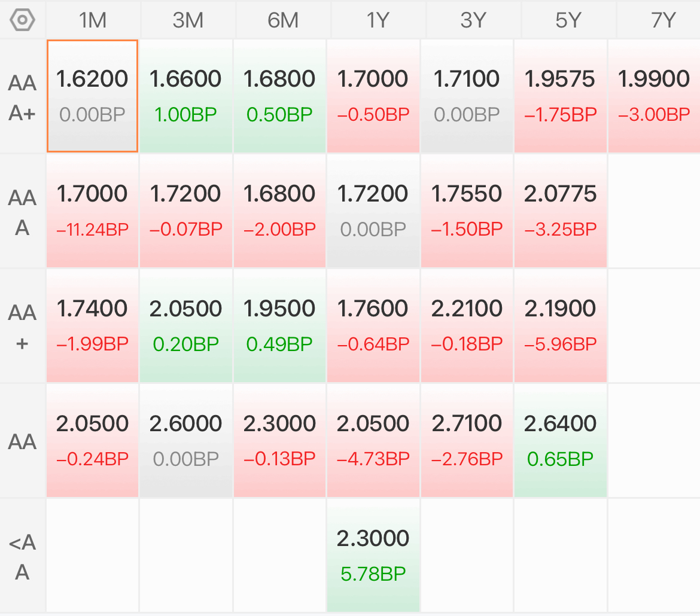Select the 5Y tenor column header
This screenshot has width=700, height=616.
568,20
